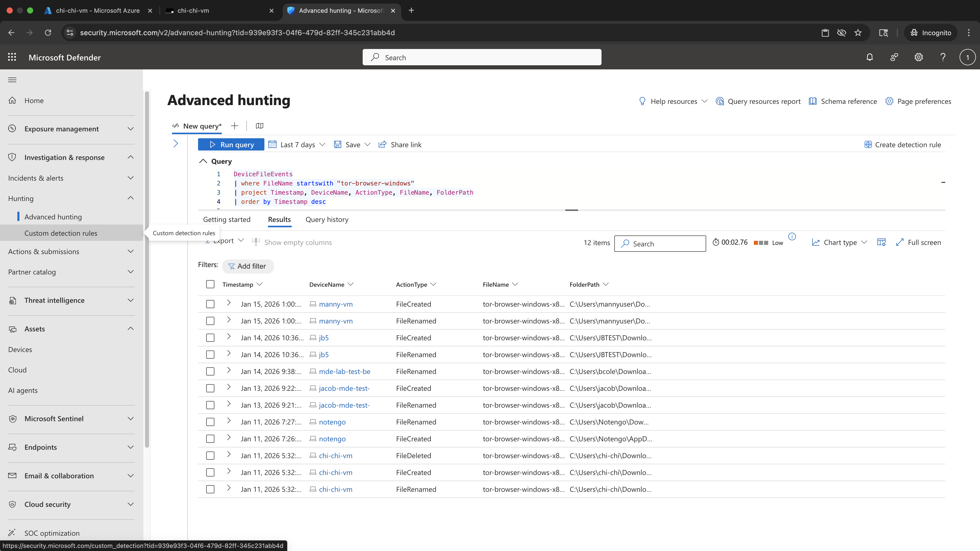
Task: Focus the results Search input field
Action: coord(660,244)
